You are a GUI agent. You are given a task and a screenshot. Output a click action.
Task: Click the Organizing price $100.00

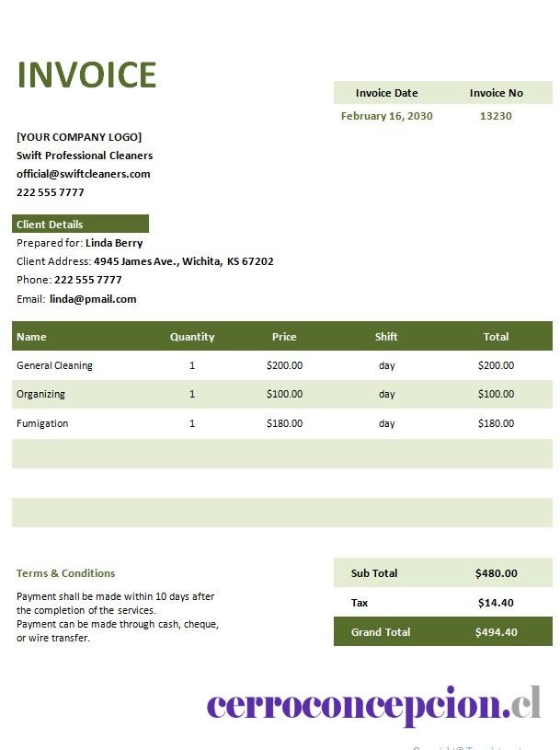284,394
